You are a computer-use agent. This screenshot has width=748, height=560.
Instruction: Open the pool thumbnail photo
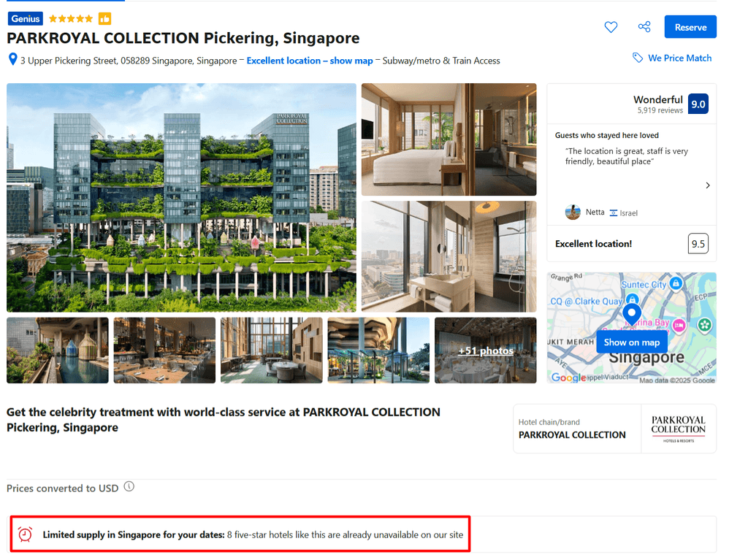coord(58,350)
